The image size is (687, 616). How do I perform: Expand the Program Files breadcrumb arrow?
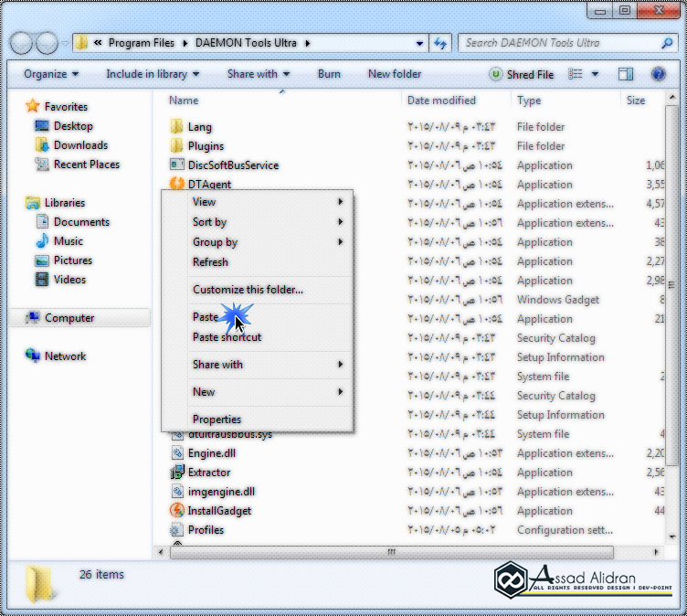tap(185, 43)
